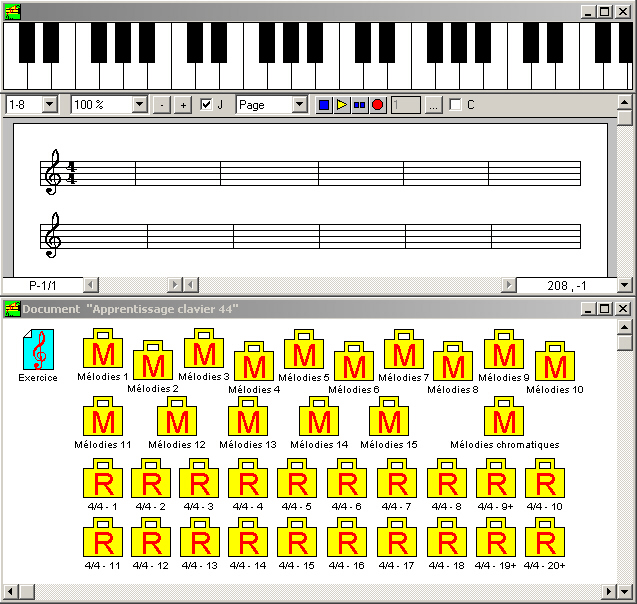Open the rhythm bag 4/4 - 13
Screen dimensions: 637x604
coord(200,537)
